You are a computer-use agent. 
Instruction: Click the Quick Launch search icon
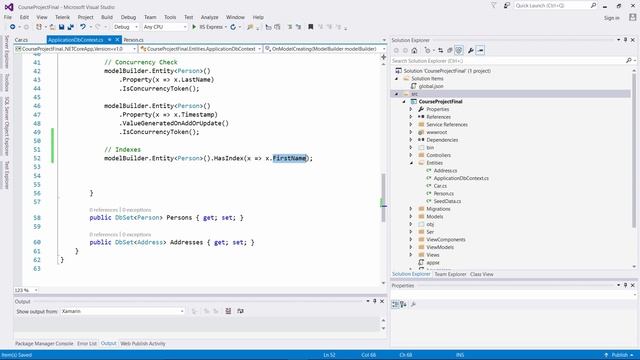click(593, 6)
